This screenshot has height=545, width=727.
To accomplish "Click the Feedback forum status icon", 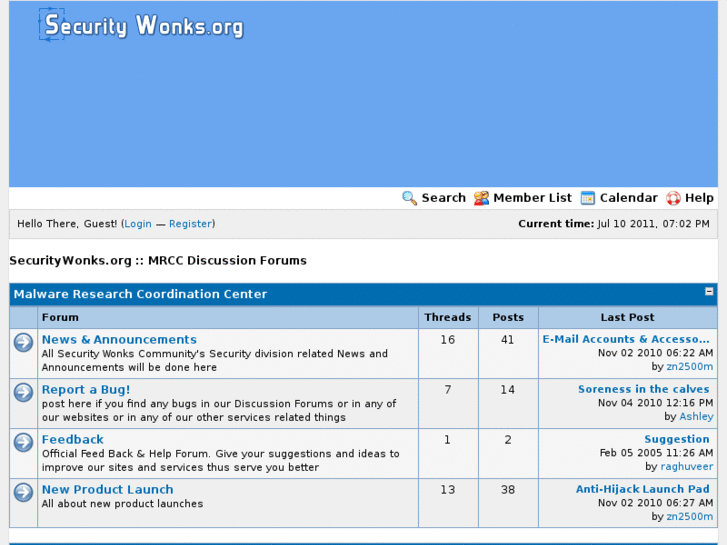I will tap(23, 442).
